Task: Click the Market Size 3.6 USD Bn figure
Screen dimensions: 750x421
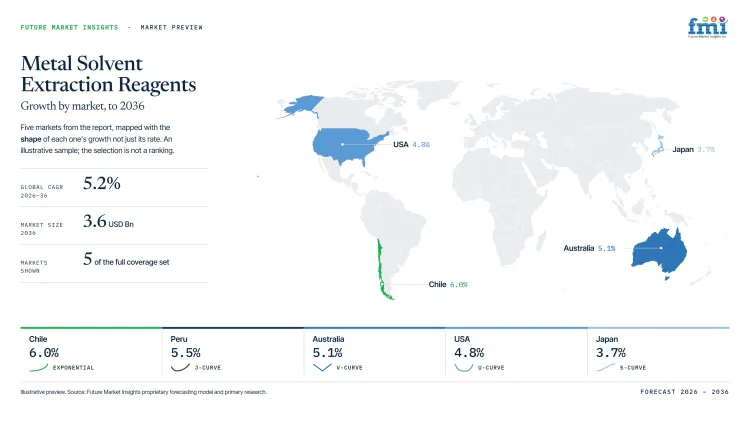Action: pyautogui.click(x=108, y=222)
